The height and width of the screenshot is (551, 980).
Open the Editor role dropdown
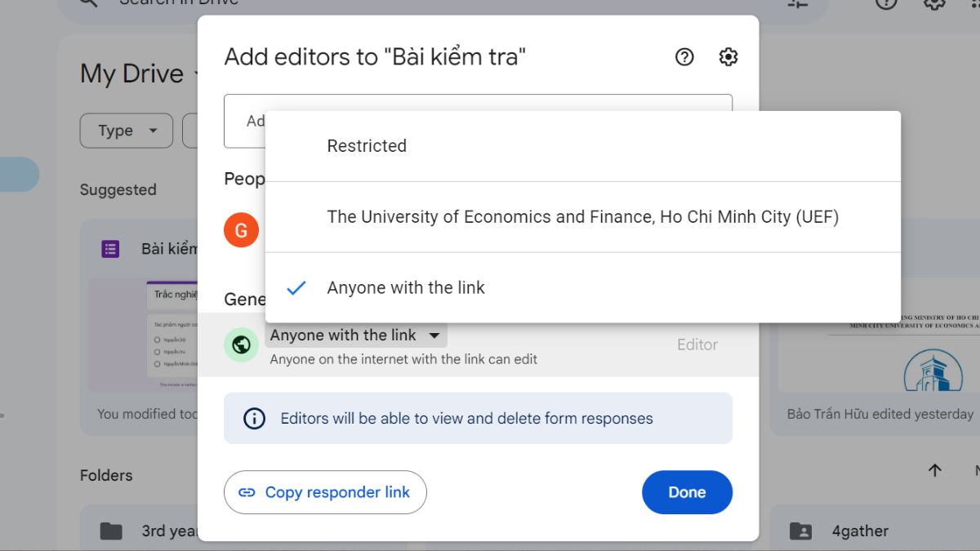click(697, 345)
